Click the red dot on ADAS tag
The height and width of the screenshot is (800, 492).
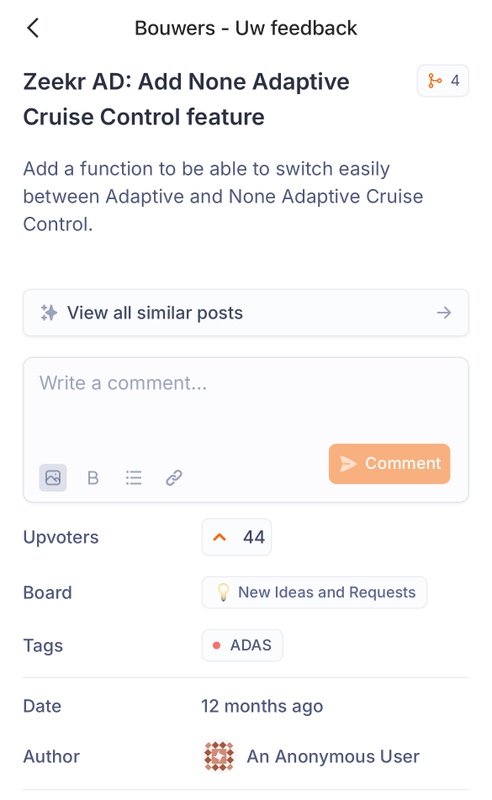pos(216,645)
